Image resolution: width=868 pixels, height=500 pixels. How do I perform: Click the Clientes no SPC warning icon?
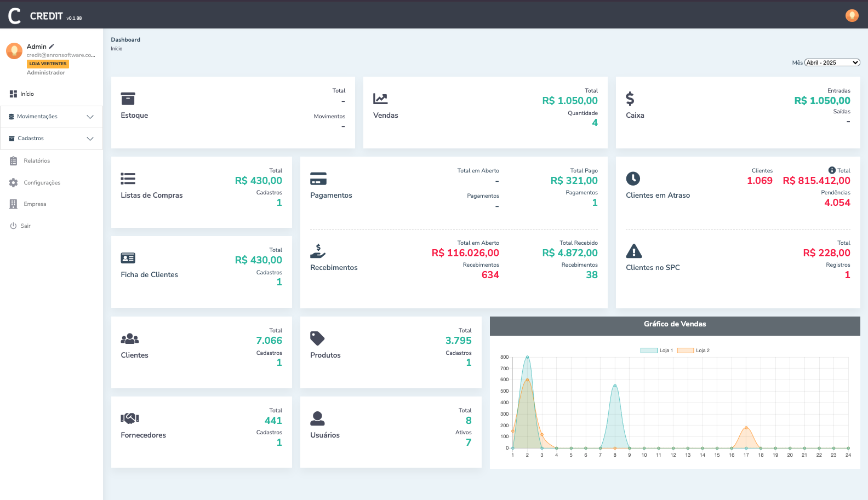coord(633,251)
